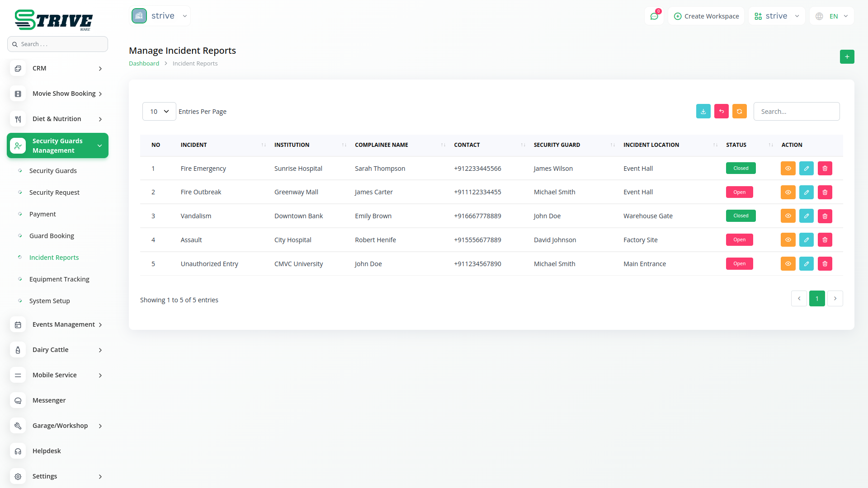
Task: Delete the Vandalism incident row
Action: (x=825, y=216)
